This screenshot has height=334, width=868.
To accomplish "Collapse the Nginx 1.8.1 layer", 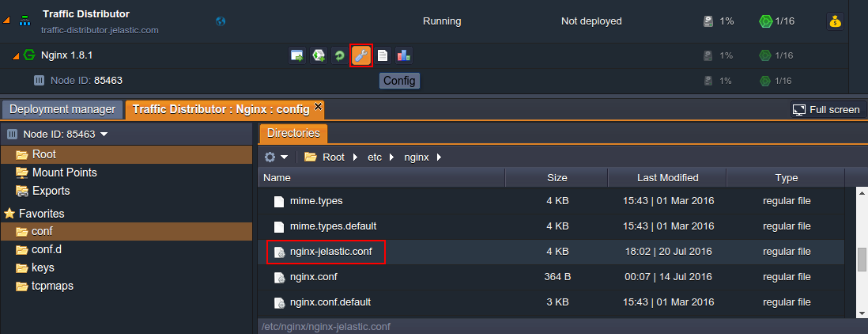I will pos(16,55).
